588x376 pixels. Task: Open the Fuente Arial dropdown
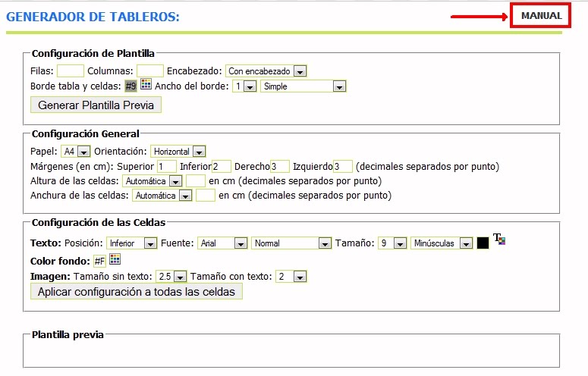[222, 243]
